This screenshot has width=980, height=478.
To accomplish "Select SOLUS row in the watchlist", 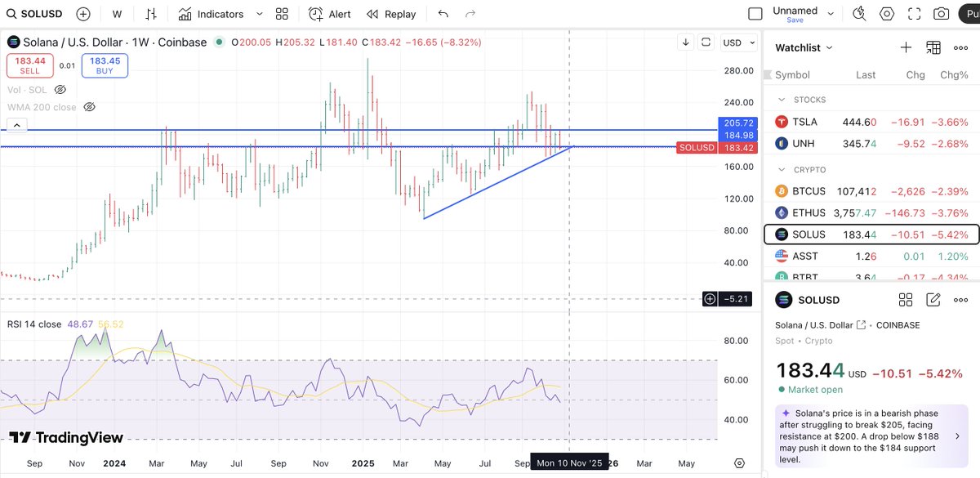I will [x=871, y=235].
